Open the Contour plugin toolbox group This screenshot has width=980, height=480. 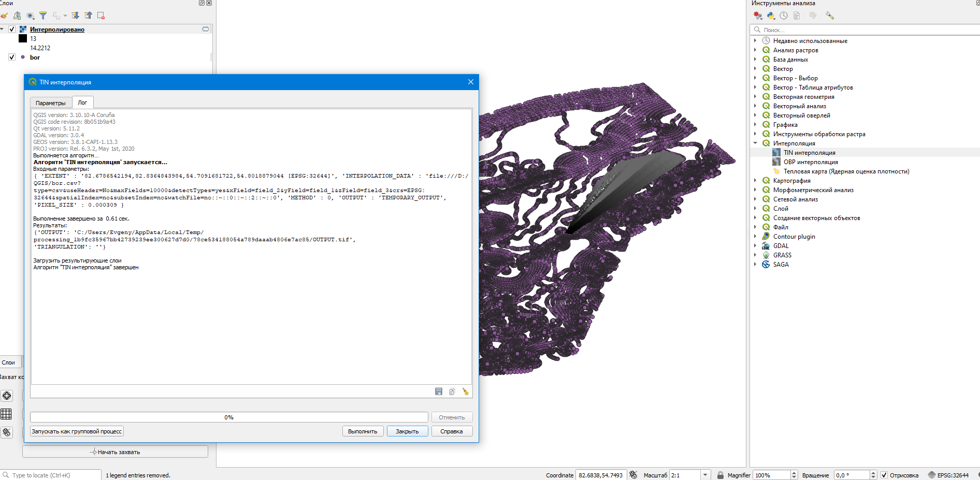[x=794, y=237]
